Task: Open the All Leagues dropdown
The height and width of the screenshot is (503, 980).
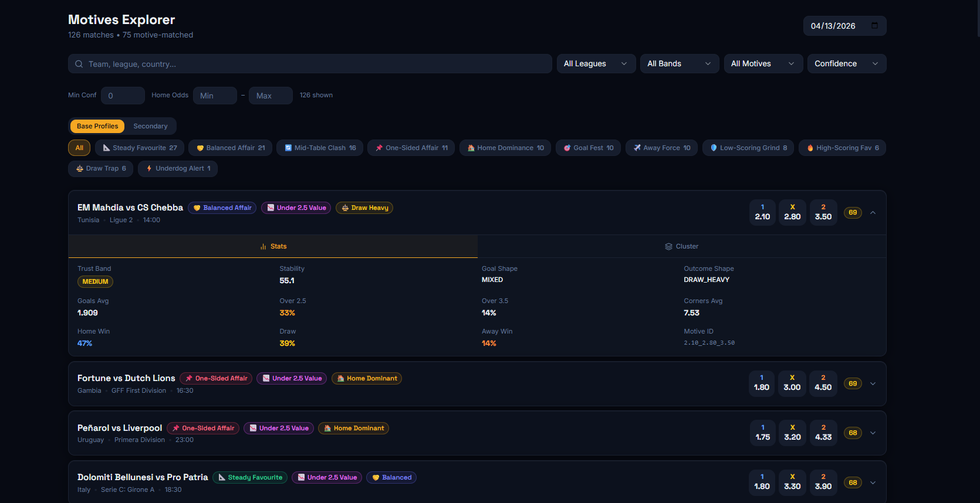Action: (596, 64)
